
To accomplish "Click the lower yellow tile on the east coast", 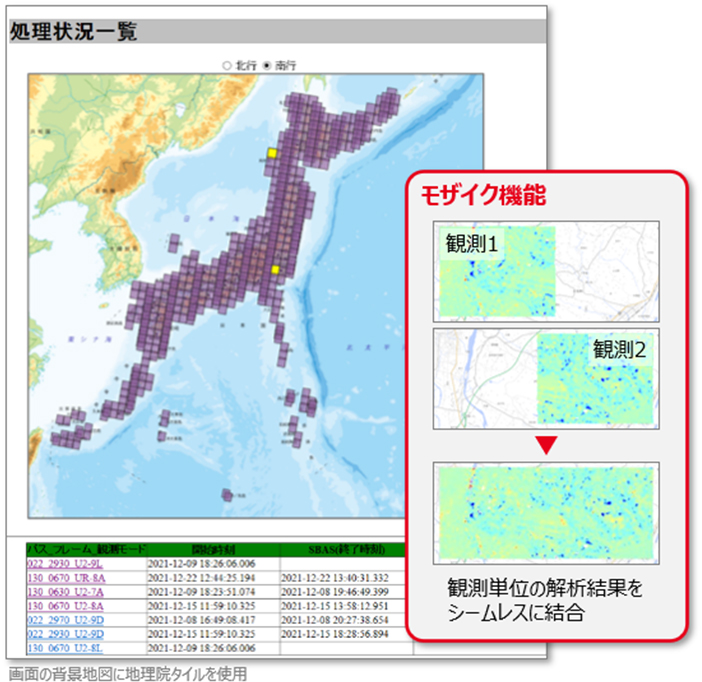I will pyautogui.click(x=276, y=270).
